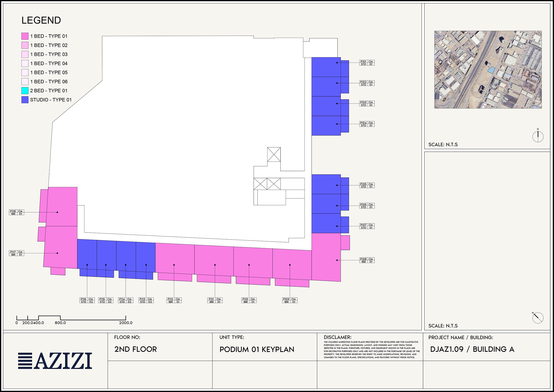Click the blue P105 studio unit block
554x392 pixels.
[326, 184]
